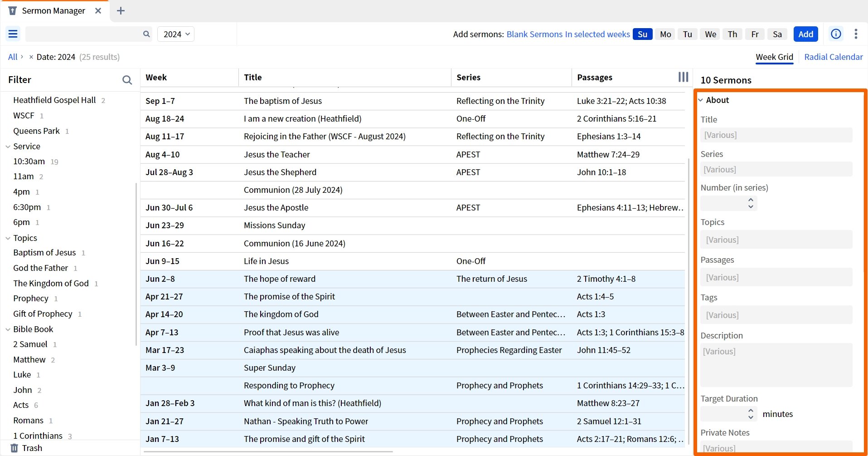This screenshot has width=868, height=456.
Task: Open the Trash folder
Action: pyautogui.click(x=26, y=448)
